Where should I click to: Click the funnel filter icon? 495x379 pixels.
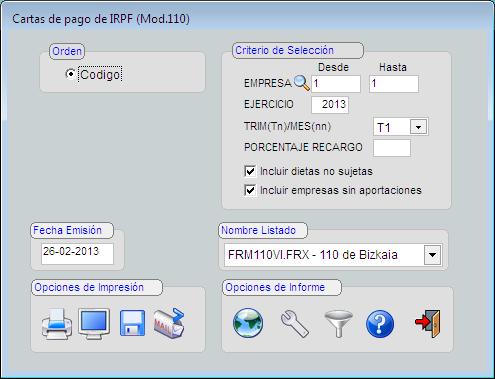click(x=338, y=324)
